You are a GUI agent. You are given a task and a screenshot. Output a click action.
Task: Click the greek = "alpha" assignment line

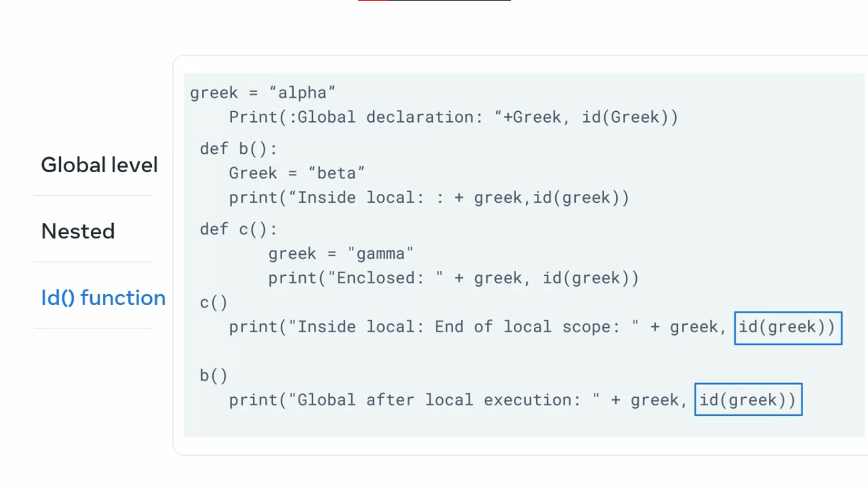tap(262, 93)
